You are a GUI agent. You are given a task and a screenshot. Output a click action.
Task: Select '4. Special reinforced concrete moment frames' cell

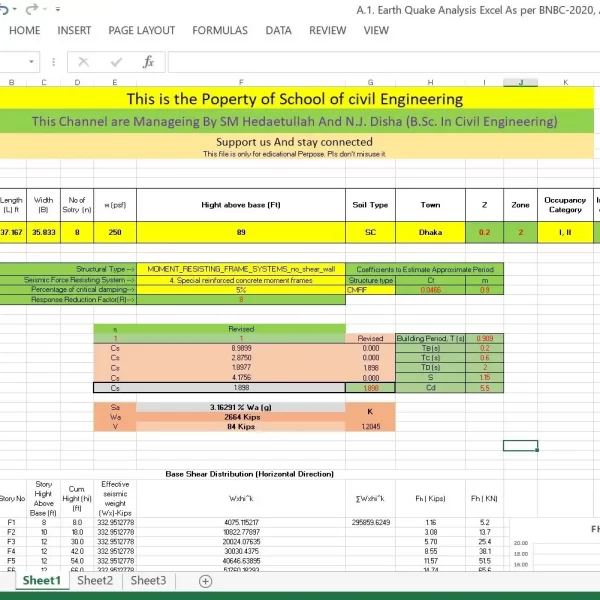241,280
